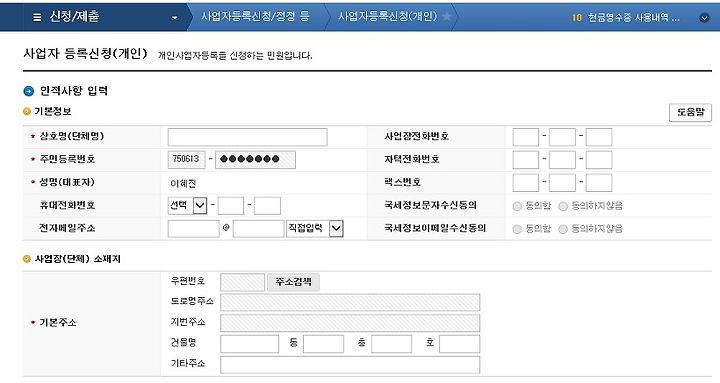This screenshot has height=383, width=720.
Task: Click the 전자메일주소 ID field
Action: point(193,229)
